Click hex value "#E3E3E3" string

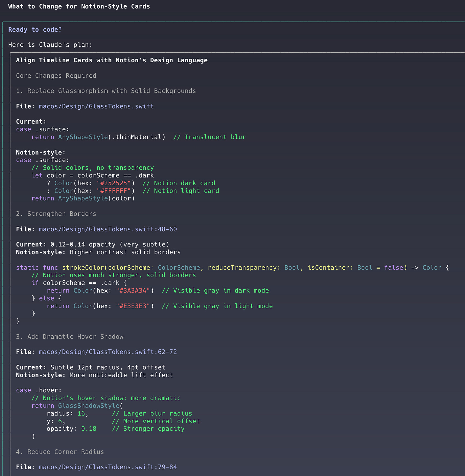pyautogui.click(x=133, y=306)
